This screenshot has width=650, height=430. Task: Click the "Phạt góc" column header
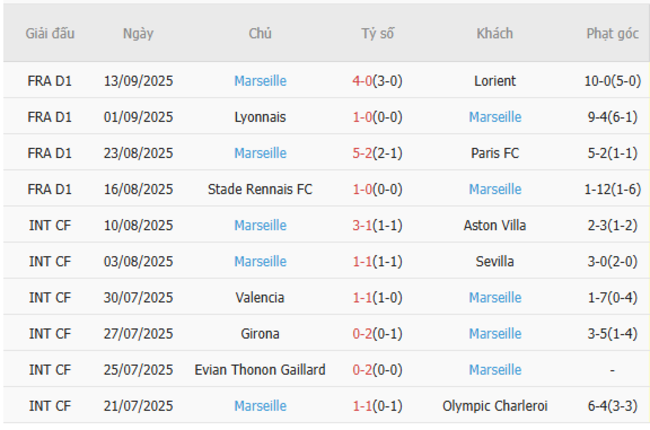[612, 33]
